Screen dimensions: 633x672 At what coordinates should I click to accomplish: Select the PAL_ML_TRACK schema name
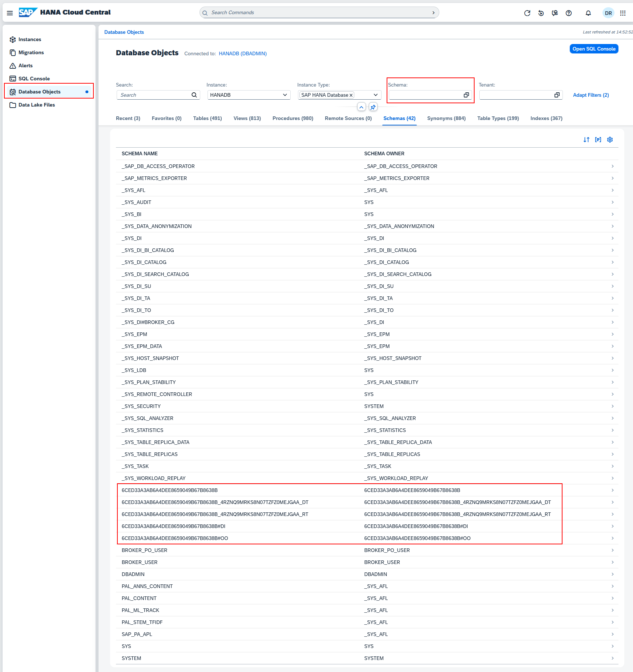140,610
